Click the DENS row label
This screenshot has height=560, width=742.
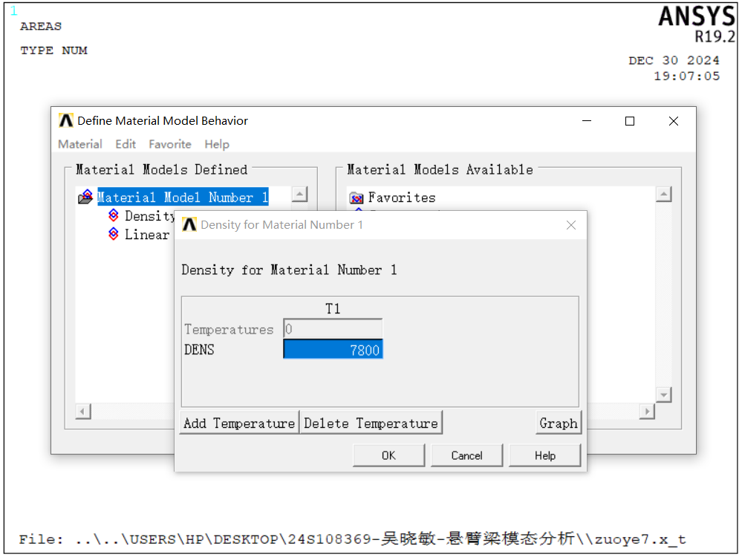tap(199, 349)
